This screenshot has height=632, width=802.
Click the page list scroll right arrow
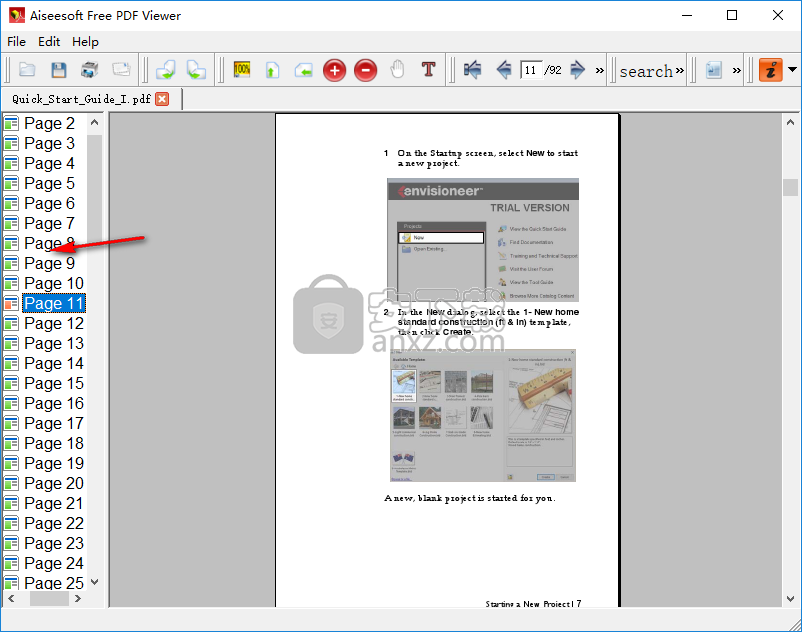[78, 598]
